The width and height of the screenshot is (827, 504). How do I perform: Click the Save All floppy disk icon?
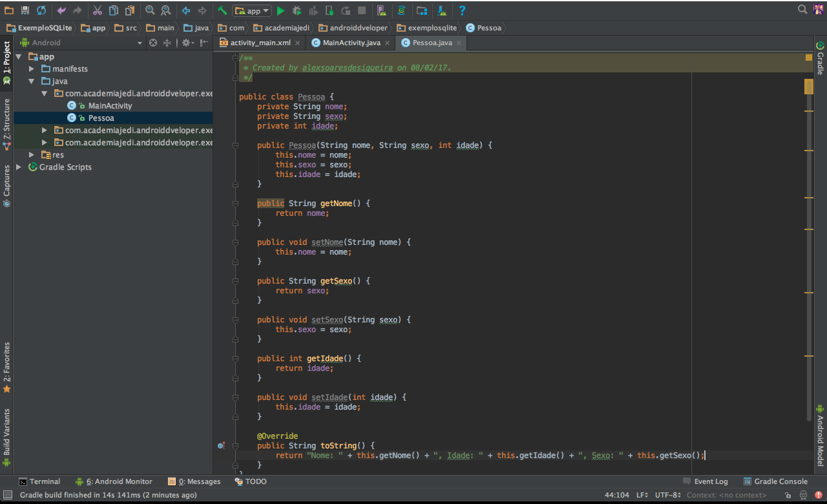pyautogui.click(x=25, y=10)
